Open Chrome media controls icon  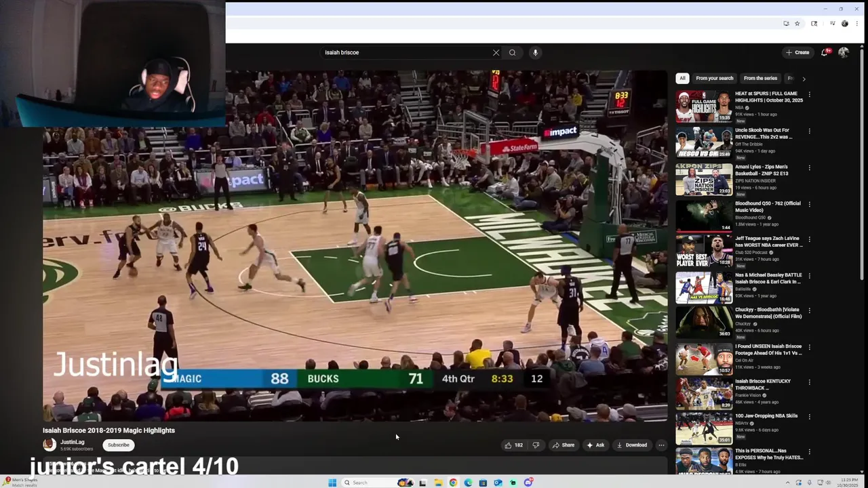(832, 23)
